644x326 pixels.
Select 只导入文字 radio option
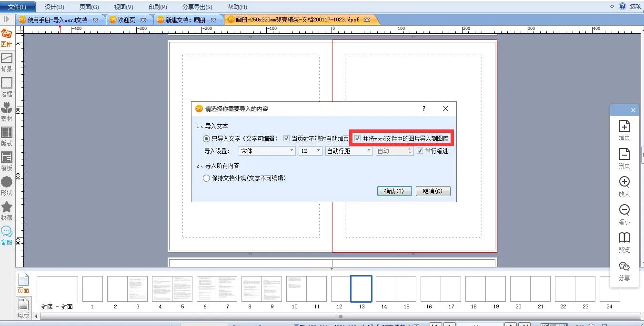click(x=206, y=138)
